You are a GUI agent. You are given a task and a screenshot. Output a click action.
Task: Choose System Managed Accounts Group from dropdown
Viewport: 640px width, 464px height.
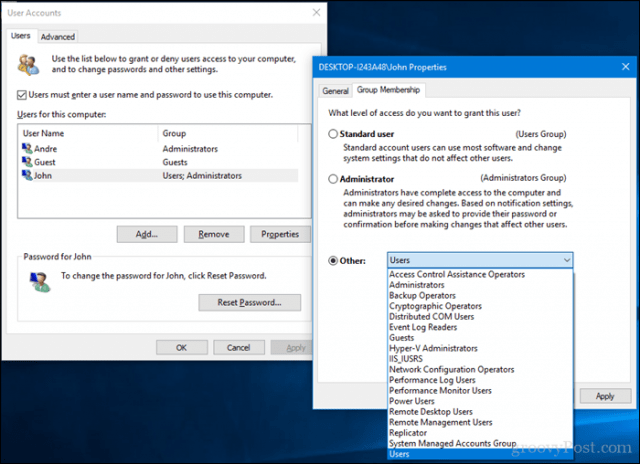(480, 444)
